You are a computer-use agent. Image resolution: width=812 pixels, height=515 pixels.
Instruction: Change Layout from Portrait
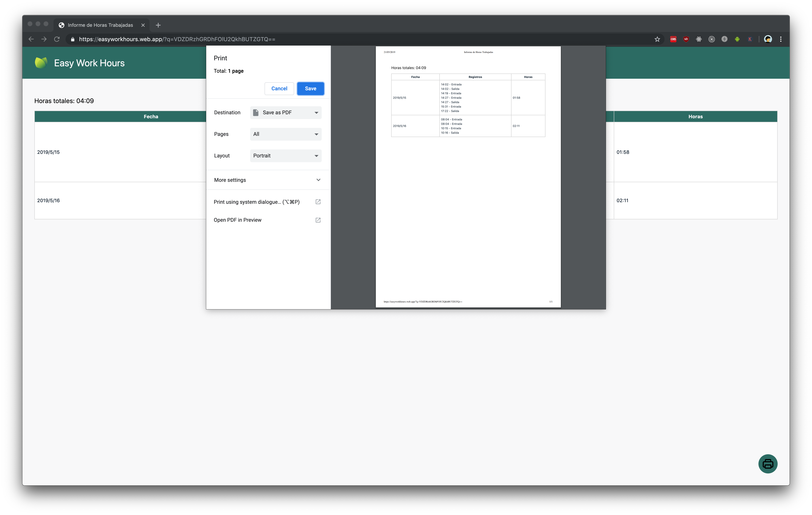coord(286,156)
